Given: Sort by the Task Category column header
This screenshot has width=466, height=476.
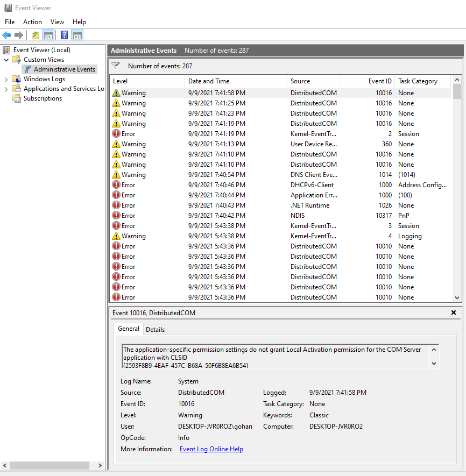Looking at the screenshot, I should click(x=423, y=81).
